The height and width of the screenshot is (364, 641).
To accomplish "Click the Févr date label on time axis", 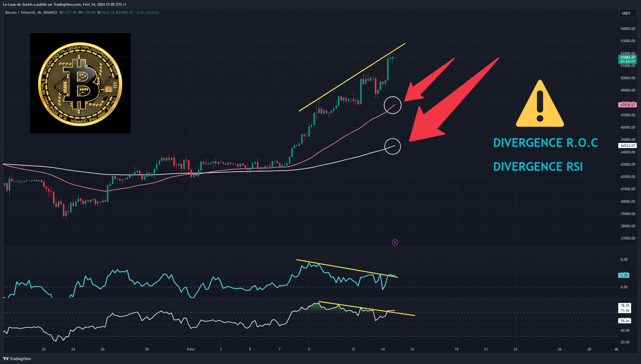I will click(191, 349).
